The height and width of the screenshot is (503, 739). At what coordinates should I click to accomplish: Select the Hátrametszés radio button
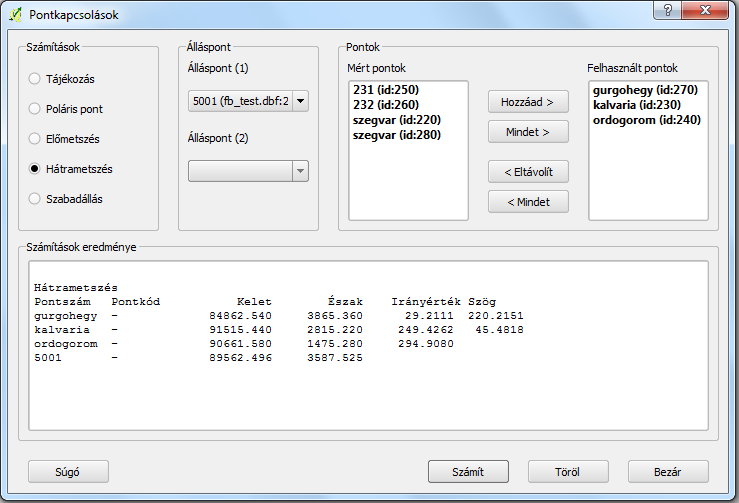point(36,169)
